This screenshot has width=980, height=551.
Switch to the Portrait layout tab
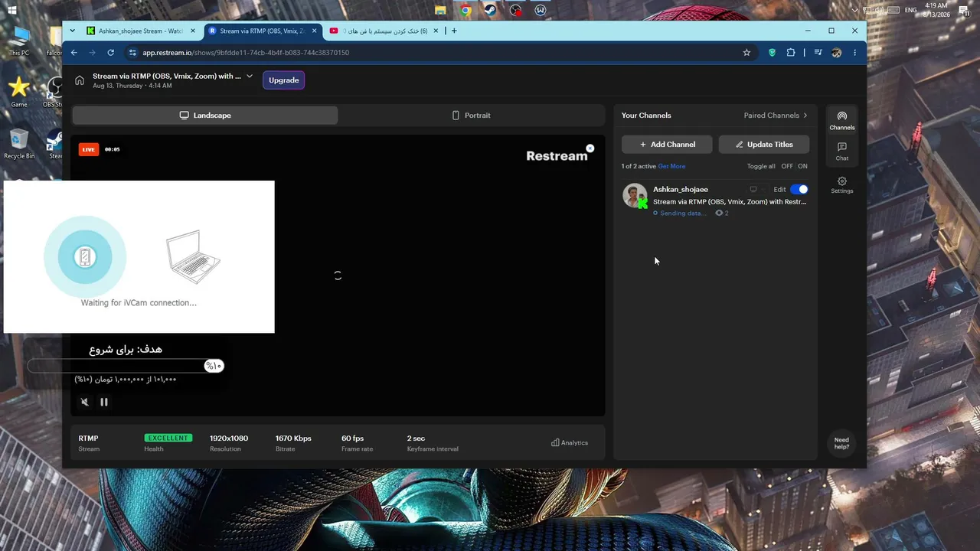click(471, 116)
